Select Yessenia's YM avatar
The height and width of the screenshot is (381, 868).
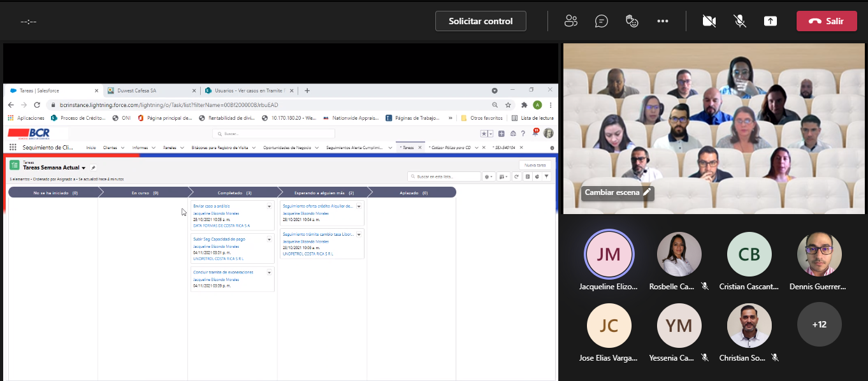point(679,326)
